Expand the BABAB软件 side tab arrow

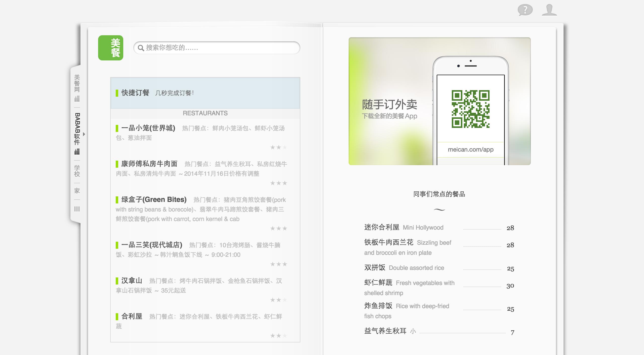(84, 134)
